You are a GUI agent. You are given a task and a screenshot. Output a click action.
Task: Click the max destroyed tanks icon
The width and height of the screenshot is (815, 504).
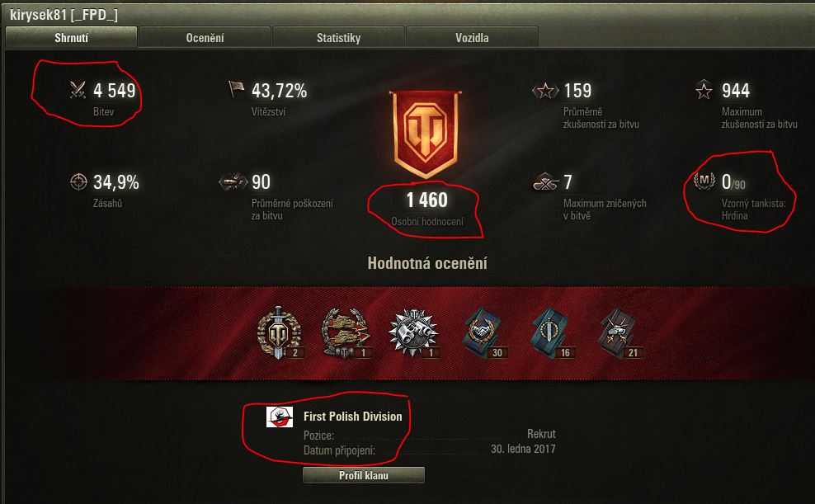point(546,181)
